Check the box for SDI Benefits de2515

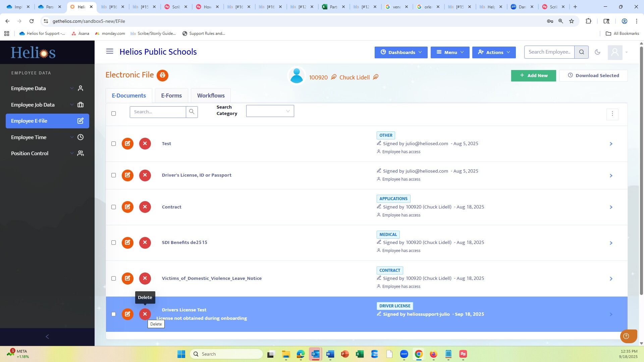113,243
